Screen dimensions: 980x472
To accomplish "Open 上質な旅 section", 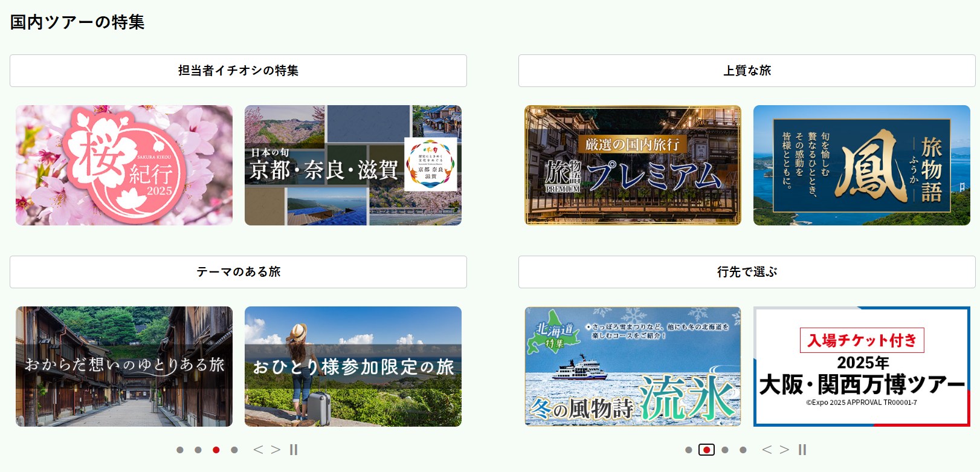I will pyautogui.click(x=747, y=71).
